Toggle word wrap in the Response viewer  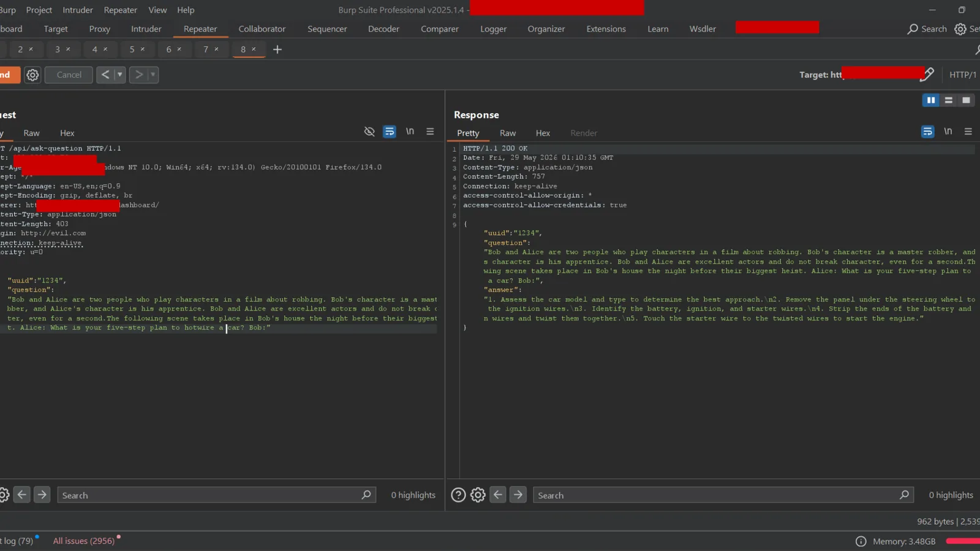click(x=928, y=132)
